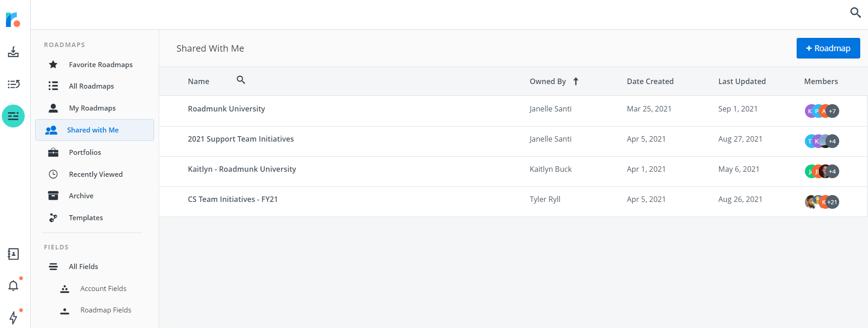Image resolution: width=868 pixels, height=328 pixels.
Task: Open the import inbox icon in left rail
Action: [13, 52]
